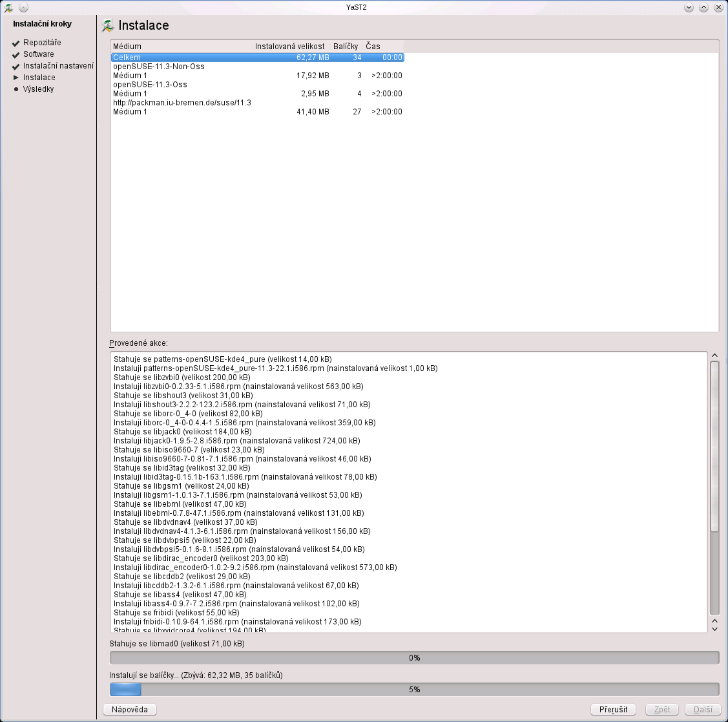Click the Zpět back button

662,710
